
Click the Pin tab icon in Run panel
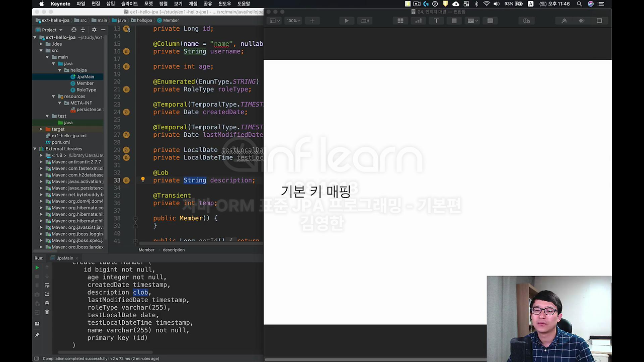tap(37, 335)
